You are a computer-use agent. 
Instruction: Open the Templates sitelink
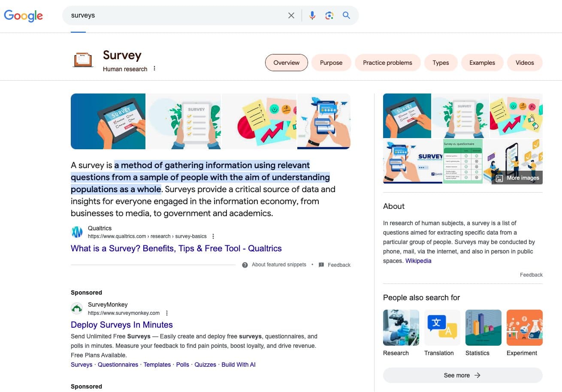(x=157, y=365)
